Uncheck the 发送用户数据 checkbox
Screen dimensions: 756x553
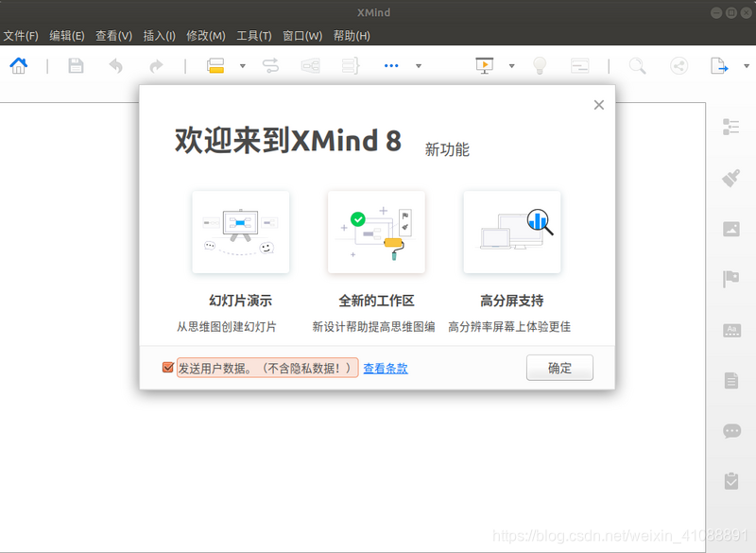(168, 368)
